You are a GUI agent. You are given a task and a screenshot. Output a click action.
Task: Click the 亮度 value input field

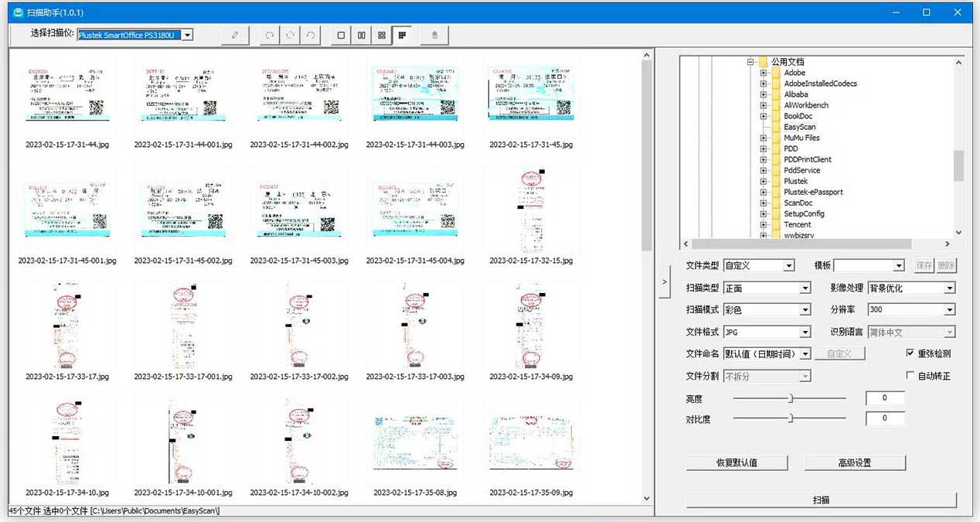pyautogui.click(x=885, y=398)
